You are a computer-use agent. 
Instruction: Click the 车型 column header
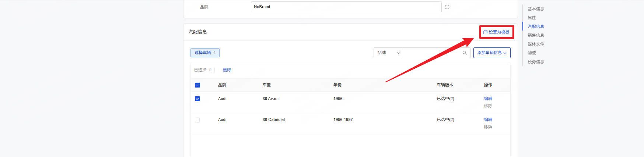point(267,85)
